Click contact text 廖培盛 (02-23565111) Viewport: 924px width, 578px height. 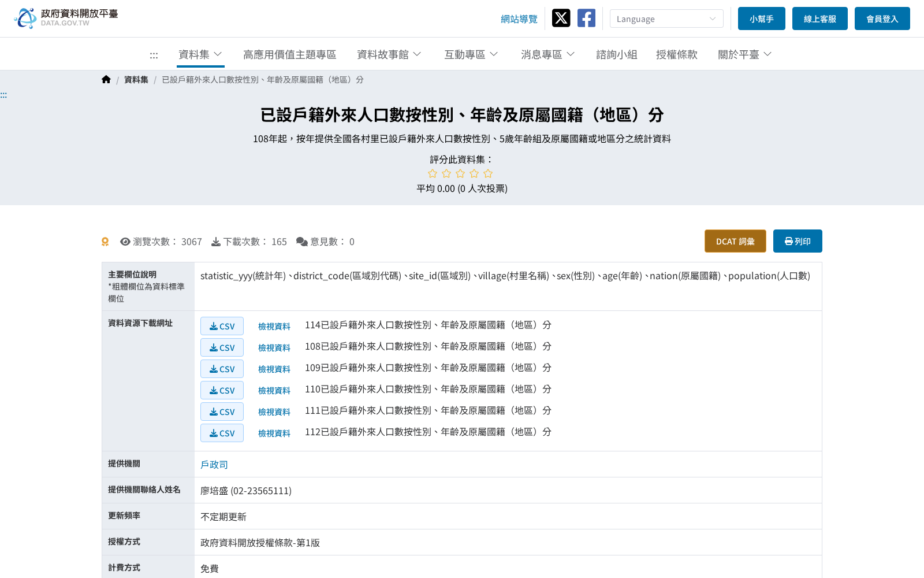pyautogui.click(x=246, y=491)
